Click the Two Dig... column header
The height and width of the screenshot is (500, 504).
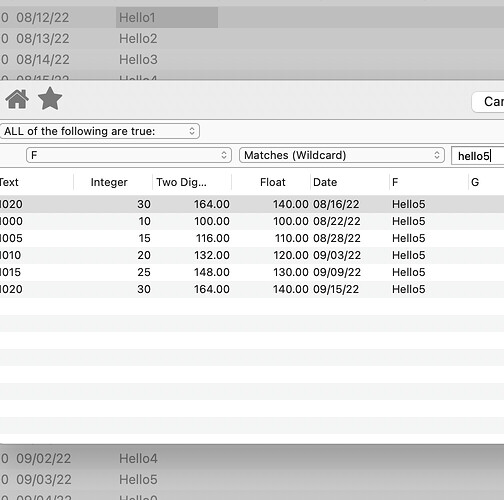coord(182,182)
